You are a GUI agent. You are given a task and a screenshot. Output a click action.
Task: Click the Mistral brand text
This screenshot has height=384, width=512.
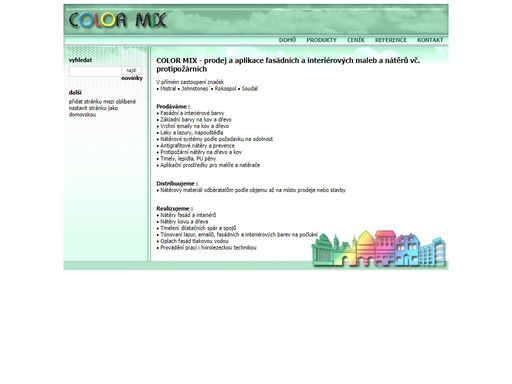(x=168, y=89)
